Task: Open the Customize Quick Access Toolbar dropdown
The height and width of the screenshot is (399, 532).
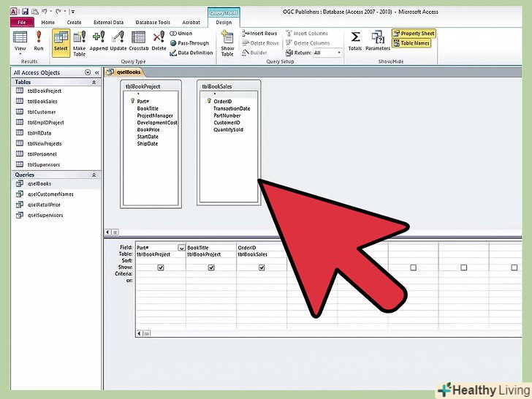Action: click(x=72, y=12)
